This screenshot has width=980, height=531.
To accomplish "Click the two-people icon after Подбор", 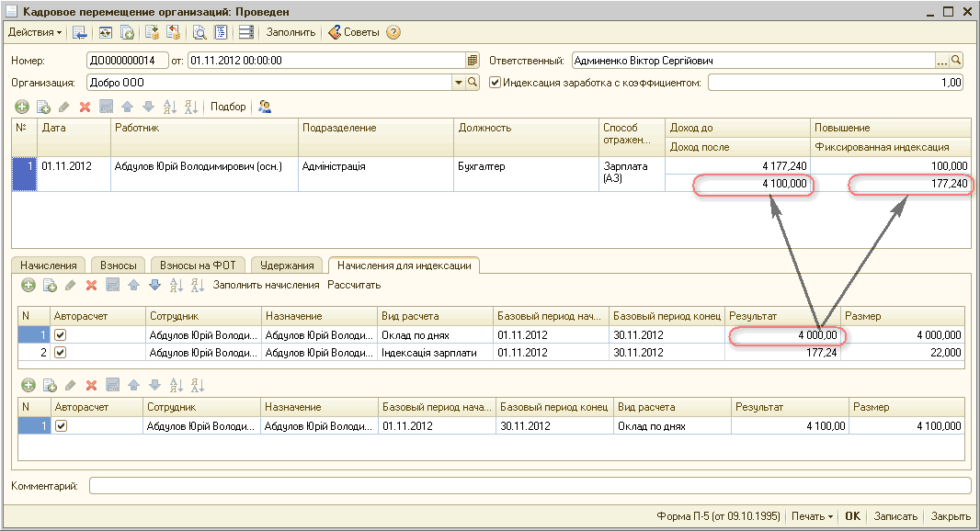I will [265, 107].
